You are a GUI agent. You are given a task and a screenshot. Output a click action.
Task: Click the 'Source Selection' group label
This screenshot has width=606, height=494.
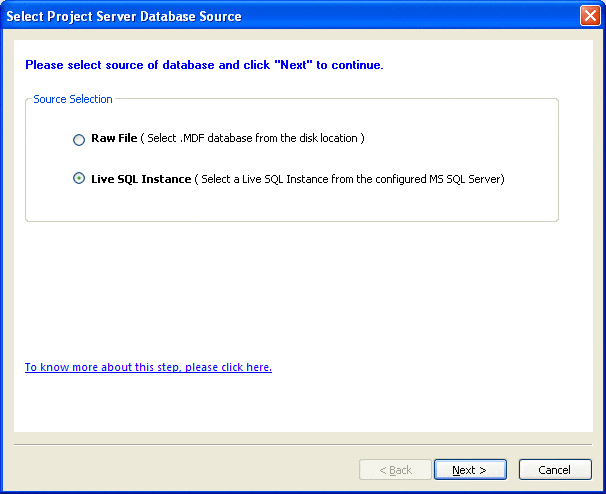[73, 99]
